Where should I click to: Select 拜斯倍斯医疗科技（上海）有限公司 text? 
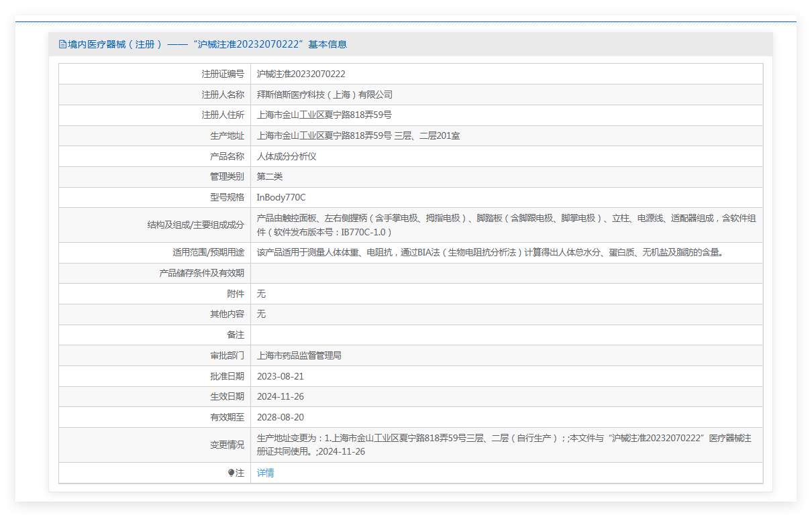pyautogui.click(x=325, y=95)
